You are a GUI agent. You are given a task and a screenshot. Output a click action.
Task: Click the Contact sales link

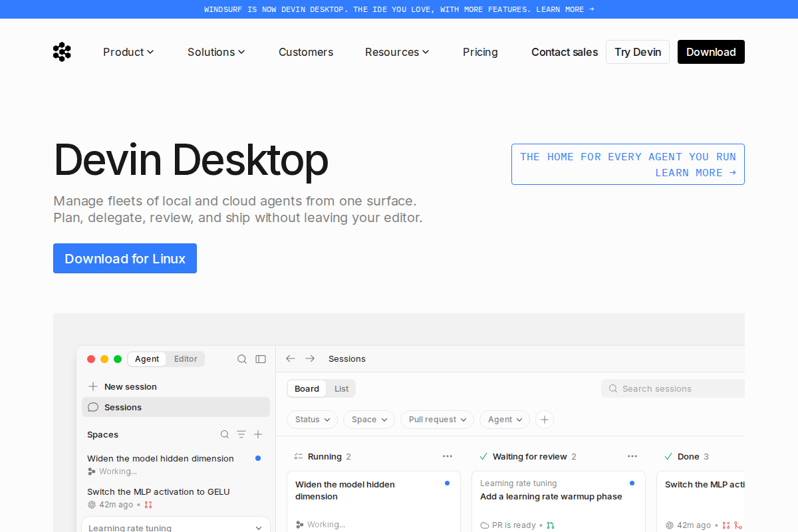(x=565, y=52)
